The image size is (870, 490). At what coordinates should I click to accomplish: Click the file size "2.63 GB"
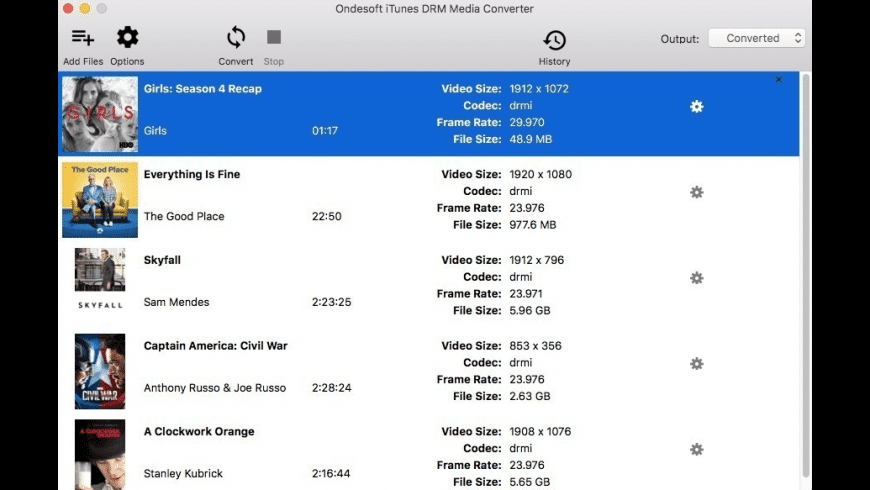(530, 396)
